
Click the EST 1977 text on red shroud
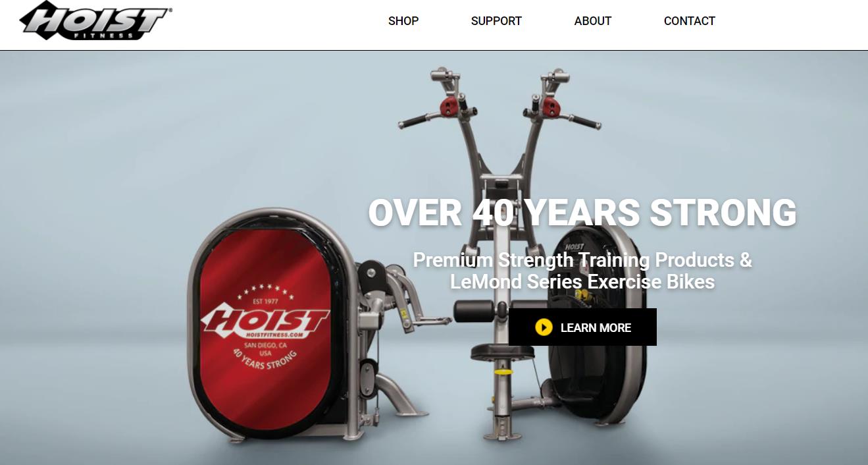pyautogui.click(x=267, y=302)
